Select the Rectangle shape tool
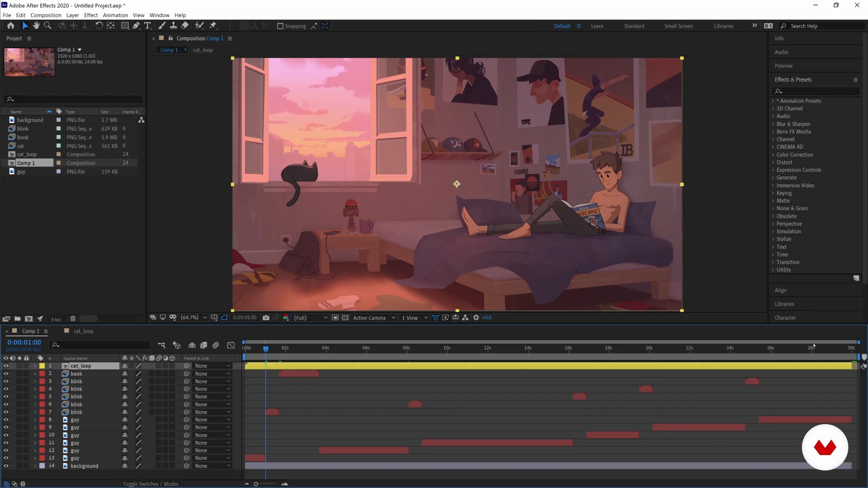Screen dimensions: 868x488 pos(125,26)
